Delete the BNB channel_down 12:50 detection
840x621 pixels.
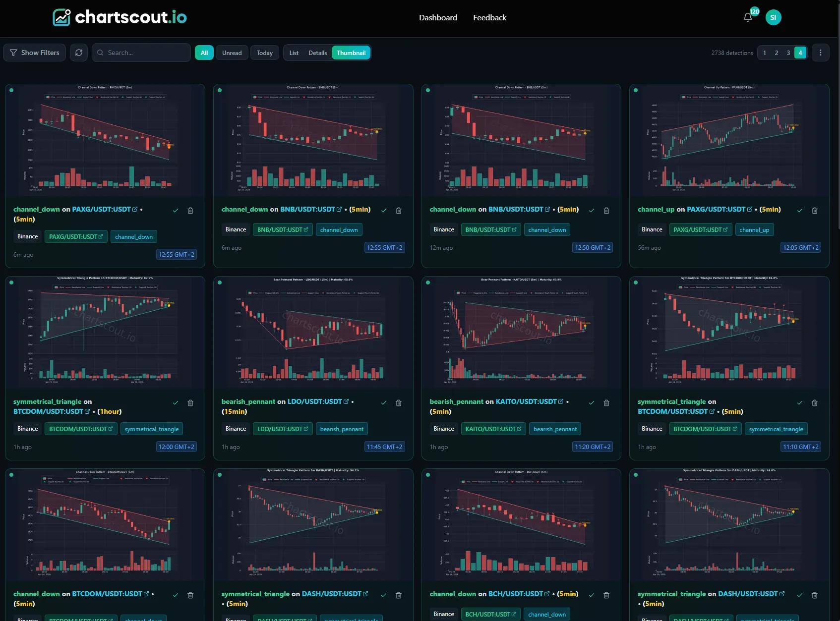click(x=606, y=211)
